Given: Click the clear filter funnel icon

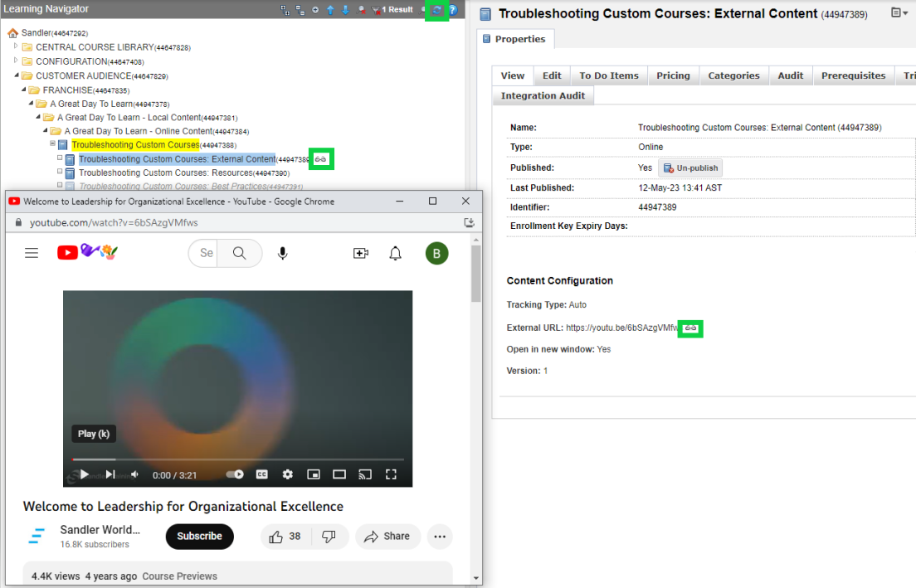Looking at the screenshot, I should [376, 10].
